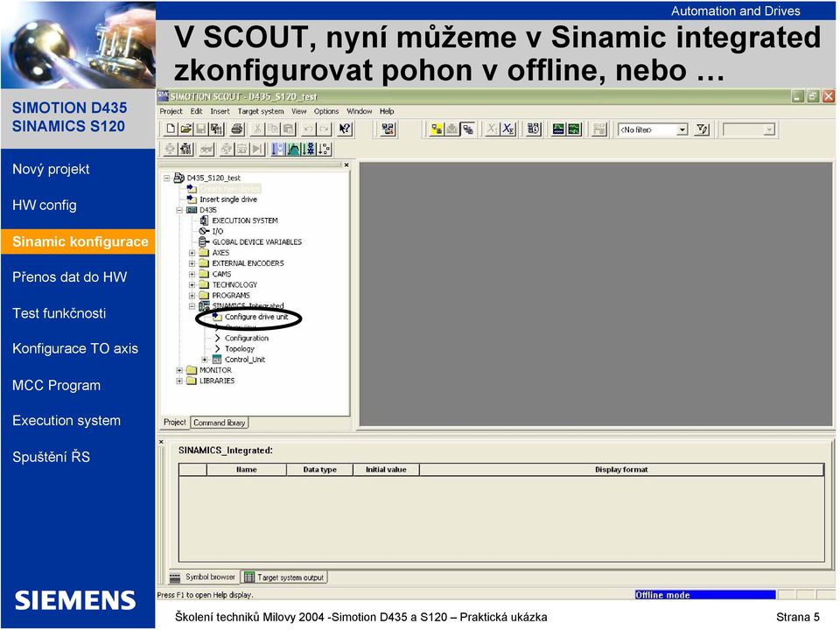The width and height of the screenshot is (840, 630).
Task: Expand the PROGRAMS folder
Action: 192,296
